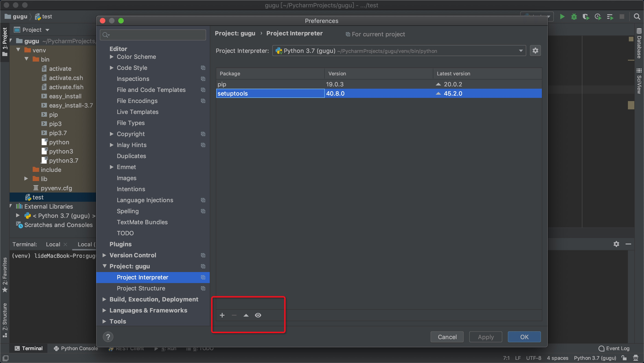Collapse the venv folder

[x=18, y=50]
